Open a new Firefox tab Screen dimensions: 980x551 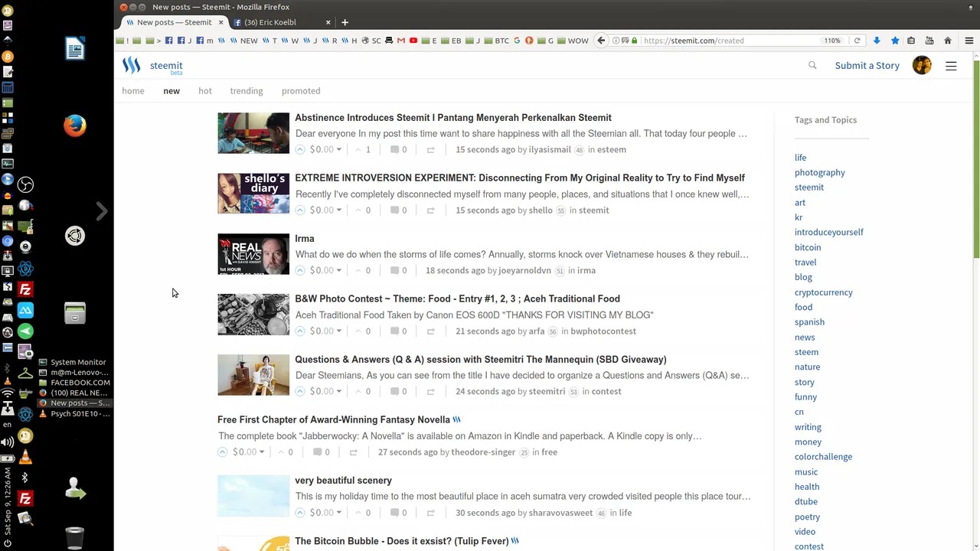click(x=345, y=22)
